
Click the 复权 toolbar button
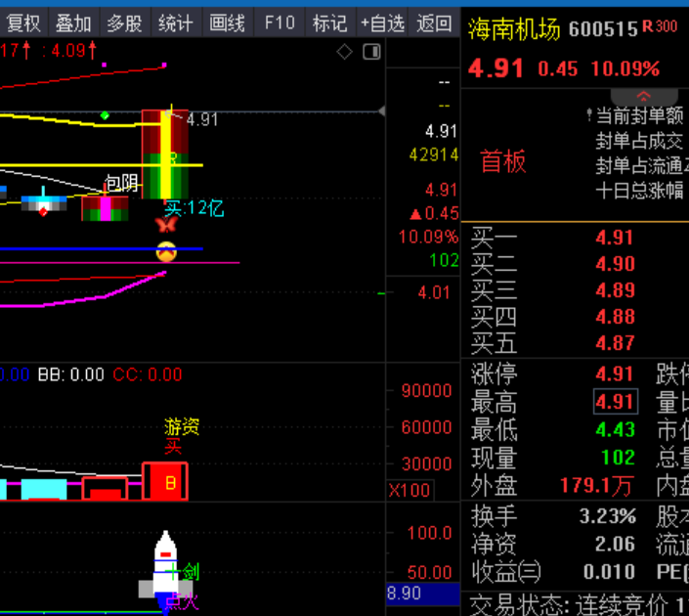(x=22, y=22)
